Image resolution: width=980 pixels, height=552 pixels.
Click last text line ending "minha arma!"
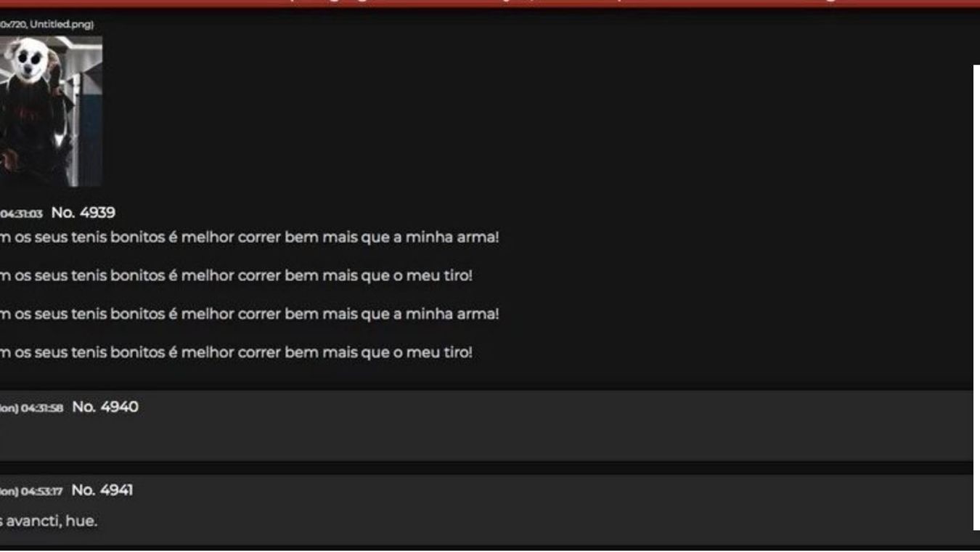[250, 314]
